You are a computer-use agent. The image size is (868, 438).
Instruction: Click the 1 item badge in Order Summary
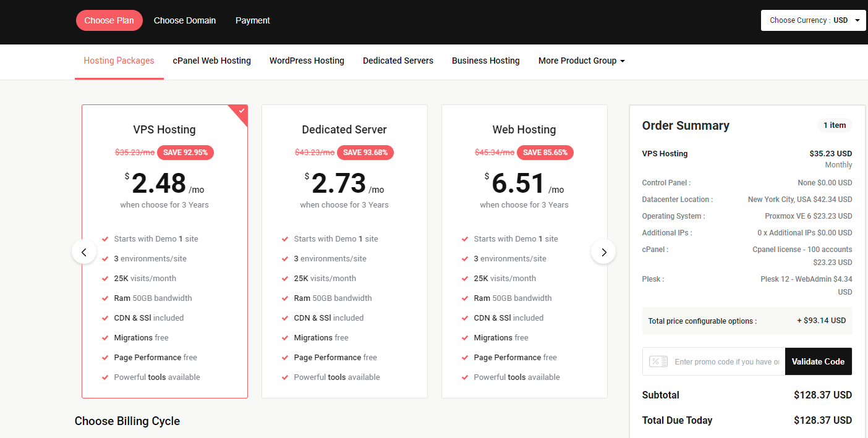(834, 125)
